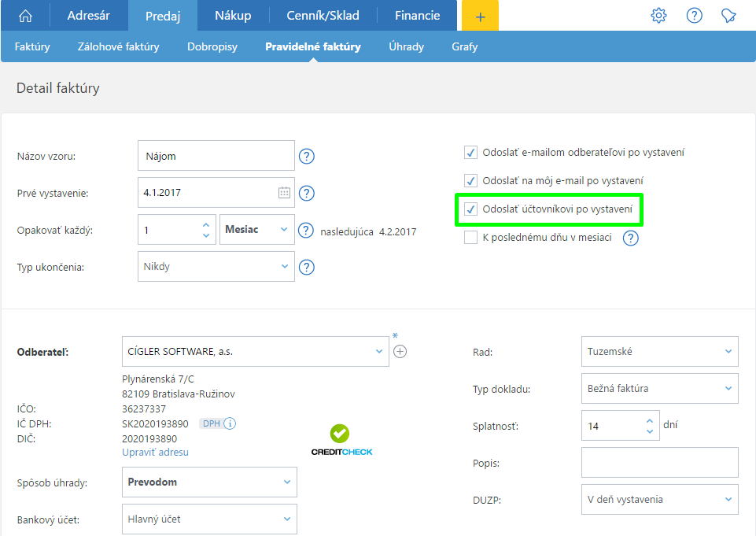
Task: Switch to Cenník/Sklad main tab
Action: click(x=322, y=16)
